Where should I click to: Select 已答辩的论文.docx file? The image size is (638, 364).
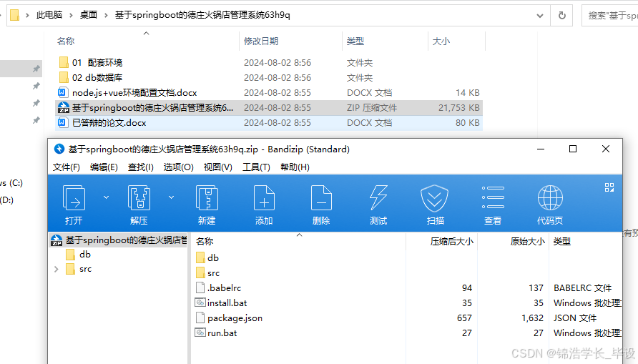pyautogui.click(x=269, y=123)
